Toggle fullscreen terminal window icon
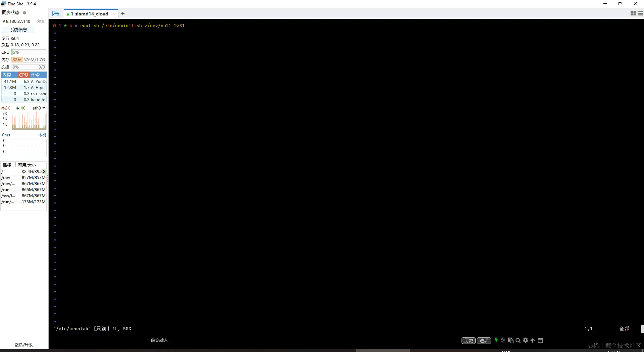 (540, 340)
